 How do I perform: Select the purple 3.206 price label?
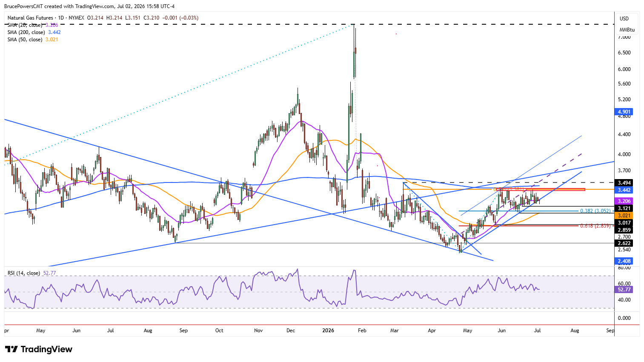(x=624, y=201)
